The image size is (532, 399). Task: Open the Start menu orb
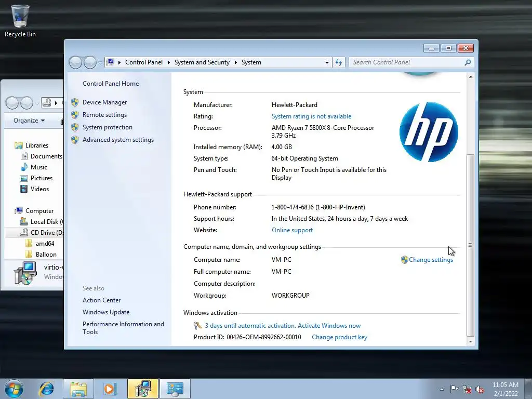tap(14, 389)
